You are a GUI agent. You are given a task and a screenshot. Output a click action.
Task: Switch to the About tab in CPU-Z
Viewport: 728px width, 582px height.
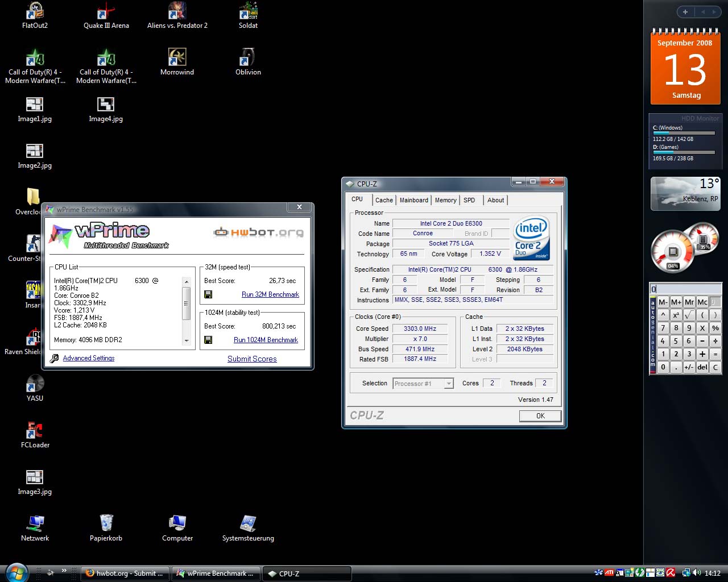tap(495, 200)
